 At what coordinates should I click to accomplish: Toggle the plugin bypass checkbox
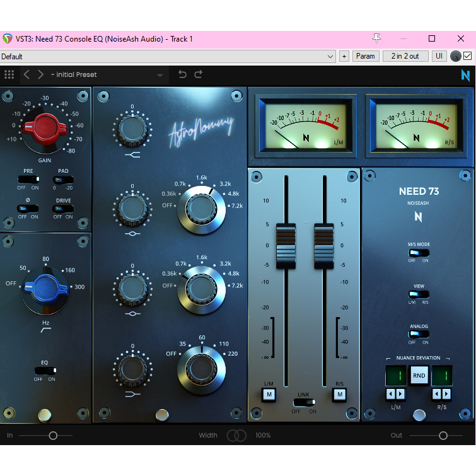[x=468, y=56]
